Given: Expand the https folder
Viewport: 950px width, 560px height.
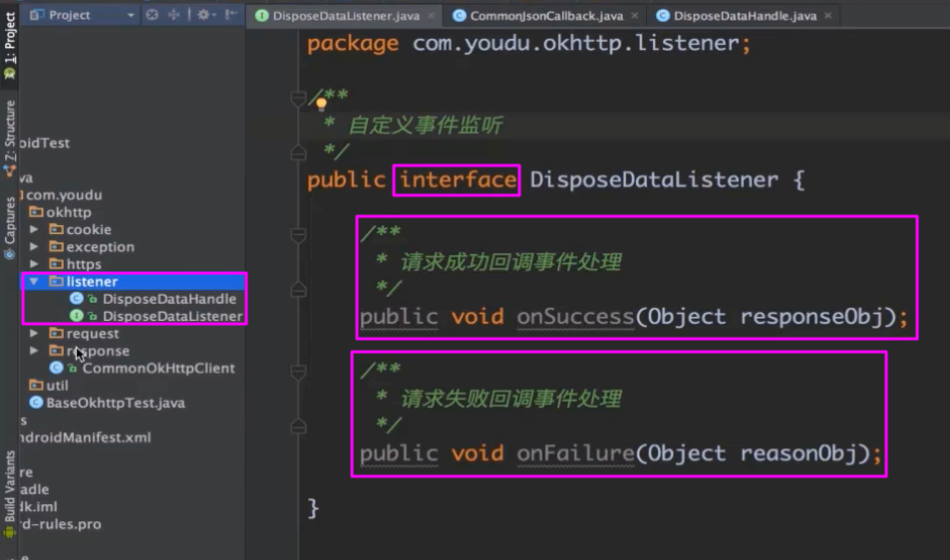Looking at the screenshot, I should (x=35, y=264).
